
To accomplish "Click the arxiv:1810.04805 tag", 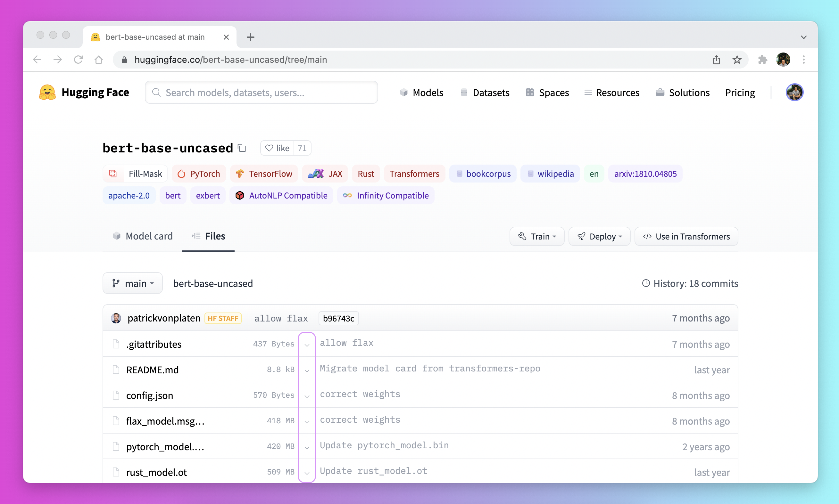I will (645, 174).
